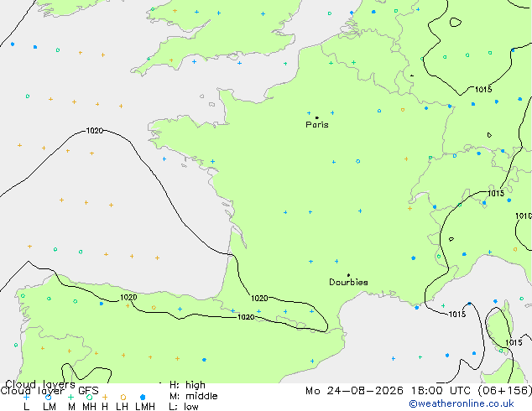532x411 pixels.
Task: Click the black city dot for Paris
Action: (317, 117)
